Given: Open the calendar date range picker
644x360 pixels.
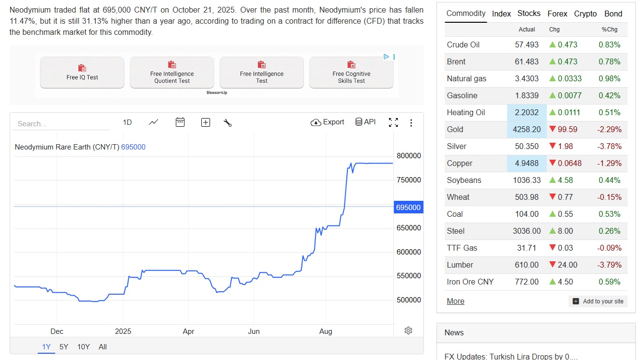Looking at the screenshot, I should [x=180, y=122].
